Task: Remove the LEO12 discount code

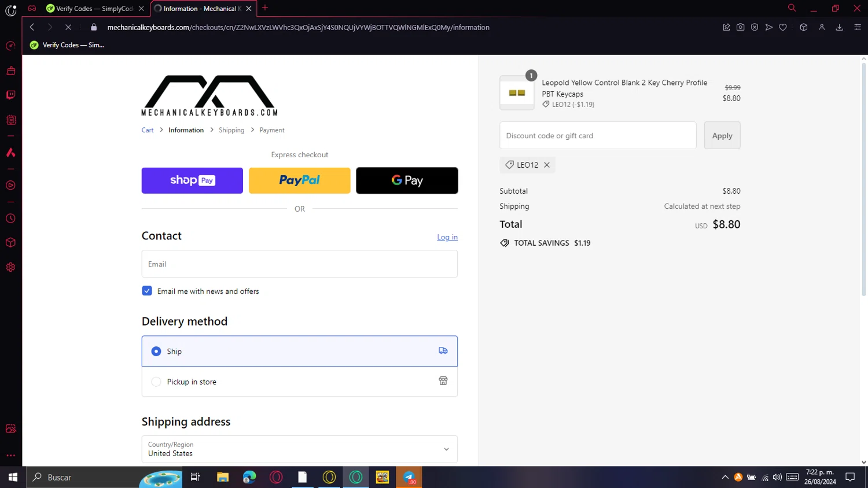Action: pos(547,165)
